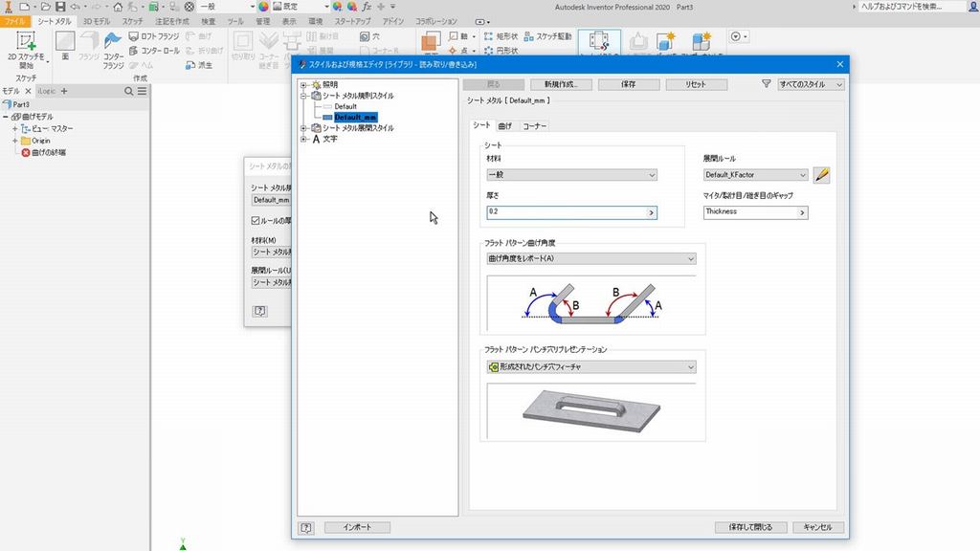
Task: Click the help icon at dialog bottom-left
Action: (x=306, y=527)
